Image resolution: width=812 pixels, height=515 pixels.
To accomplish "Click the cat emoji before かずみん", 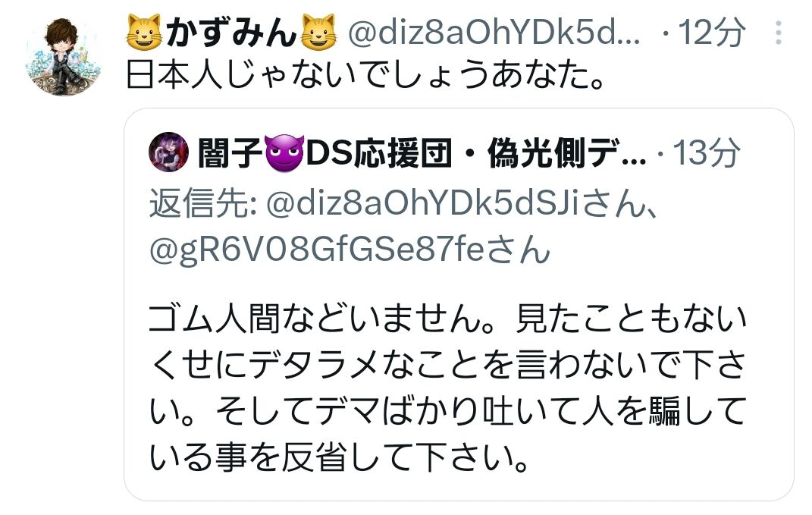I will [144, 32].
